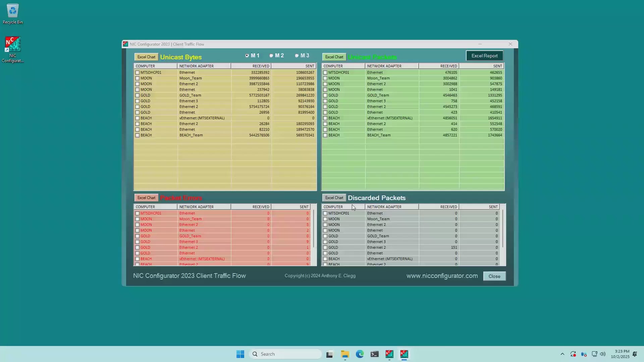Sort Unicast Packets by SENT column header
644x362 pixels.
point(481,66)
